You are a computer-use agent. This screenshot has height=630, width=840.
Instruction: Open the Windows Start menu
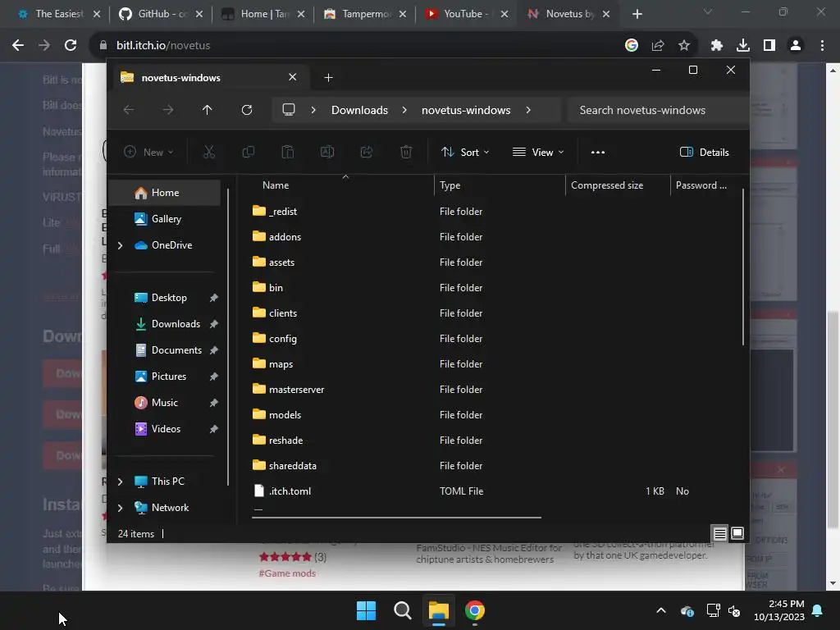click(x=367, y=610)
